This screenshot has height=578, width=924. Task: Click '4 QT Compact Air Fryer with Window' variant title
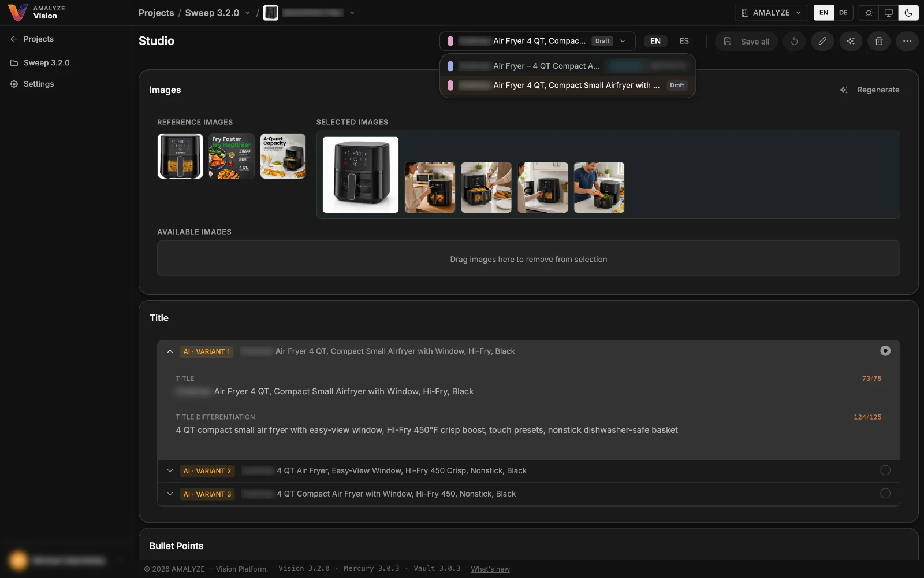click(396, 494)
